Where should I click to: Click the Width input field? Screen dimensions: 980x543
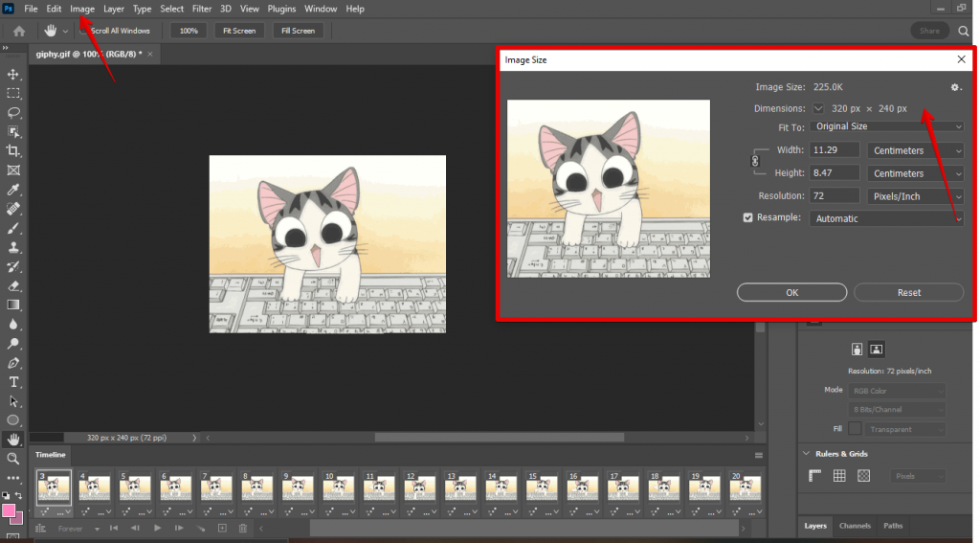[x=834, y=150]
